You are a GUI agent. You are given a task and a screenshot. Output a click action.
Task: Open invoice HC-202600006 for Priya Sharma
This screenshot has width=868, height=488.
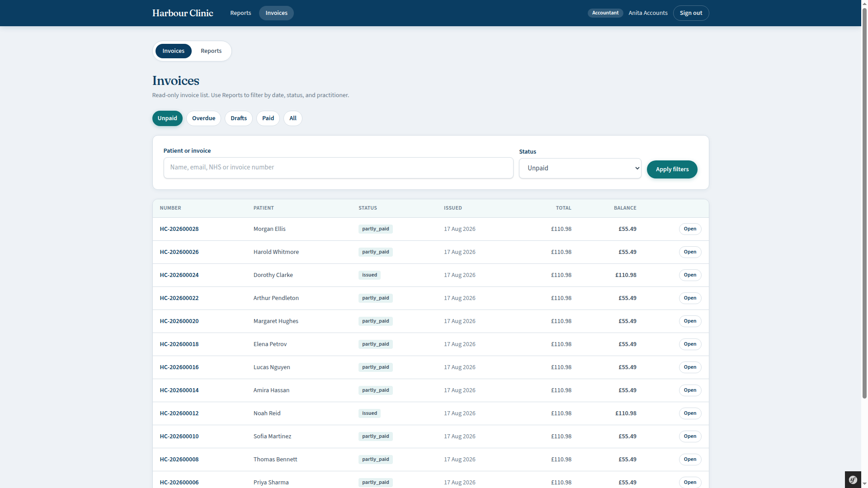(690, 483)
